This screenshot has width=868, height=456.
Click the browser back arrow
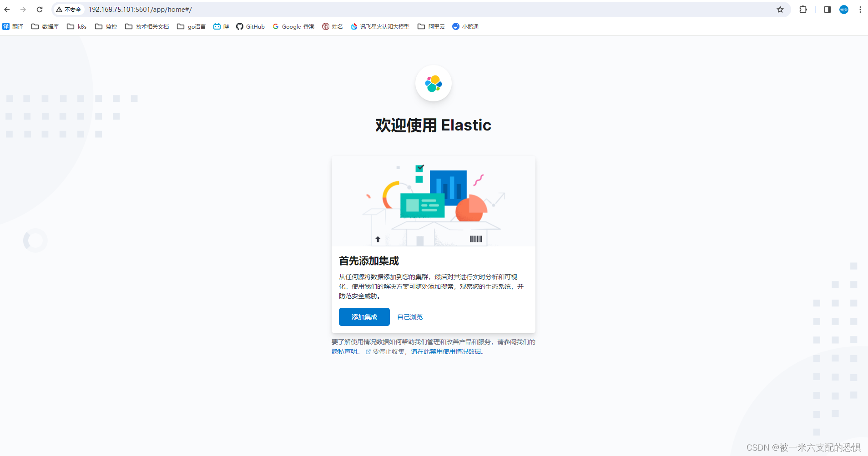point(7,10)
